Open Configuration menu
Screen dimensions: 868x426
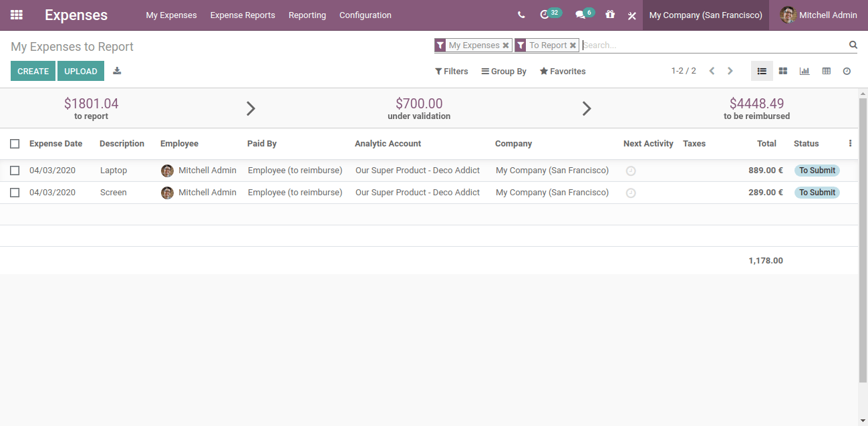tap(366, 15)
